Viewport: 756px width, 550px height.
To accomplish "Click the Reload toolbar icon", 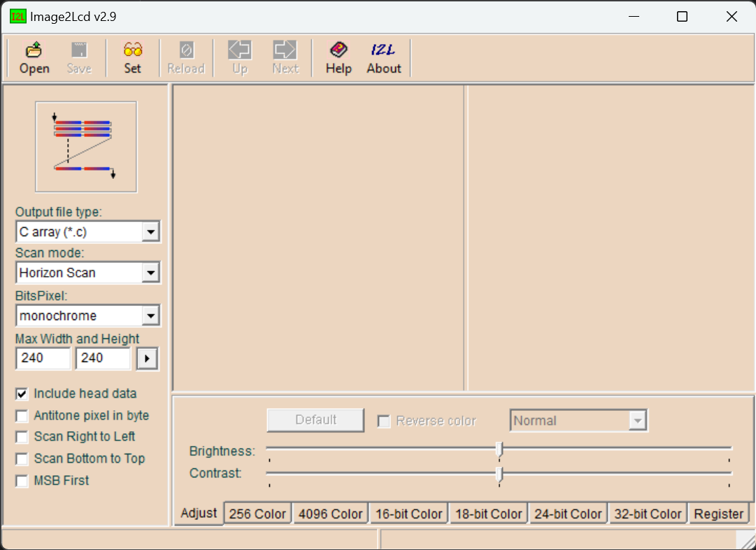I will [186, 58].
